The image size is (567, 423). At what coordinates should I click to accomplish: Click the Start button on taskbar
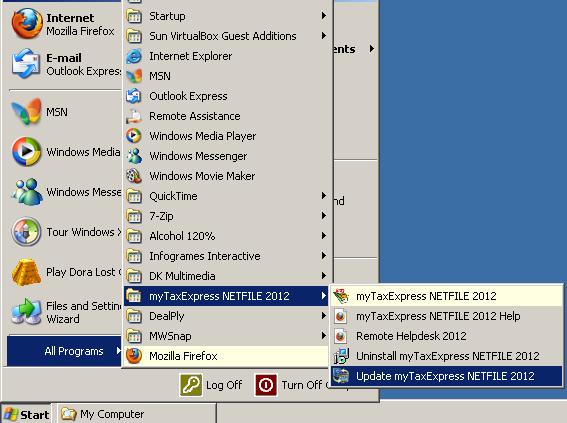point(26,414)
